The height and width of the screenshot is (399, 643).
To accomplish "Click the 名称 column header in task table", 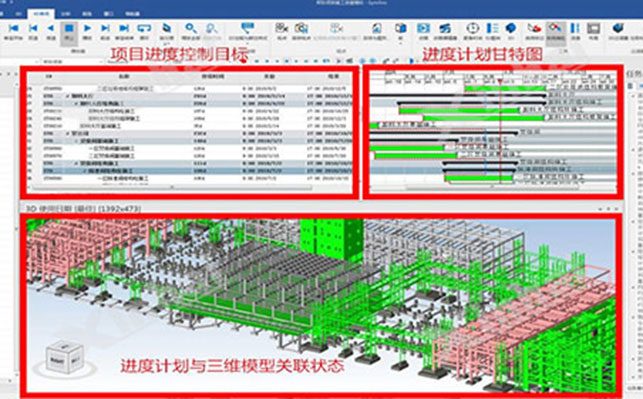I will [124, 77].
